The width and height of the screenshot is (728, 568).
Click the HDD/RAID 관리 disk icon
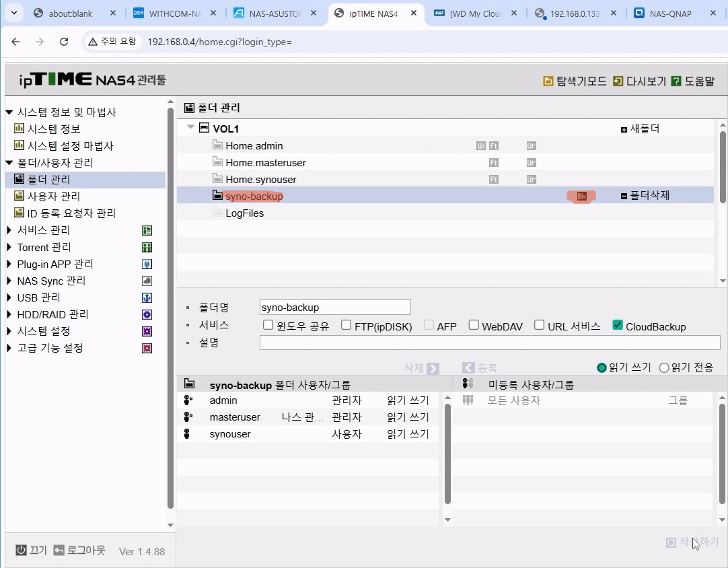click(x=147, y=315)
